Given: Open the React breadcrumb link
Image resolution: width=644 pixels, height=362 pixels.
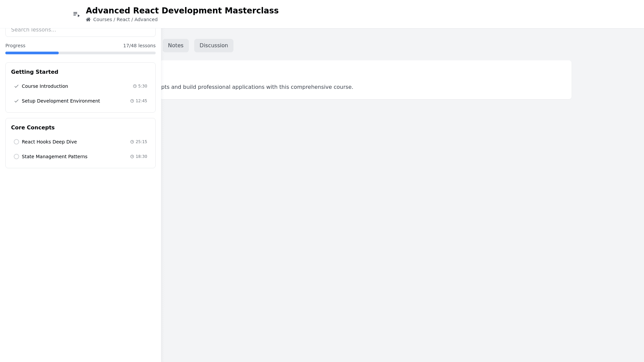Looking at the screenshot, I should [123, 19].
